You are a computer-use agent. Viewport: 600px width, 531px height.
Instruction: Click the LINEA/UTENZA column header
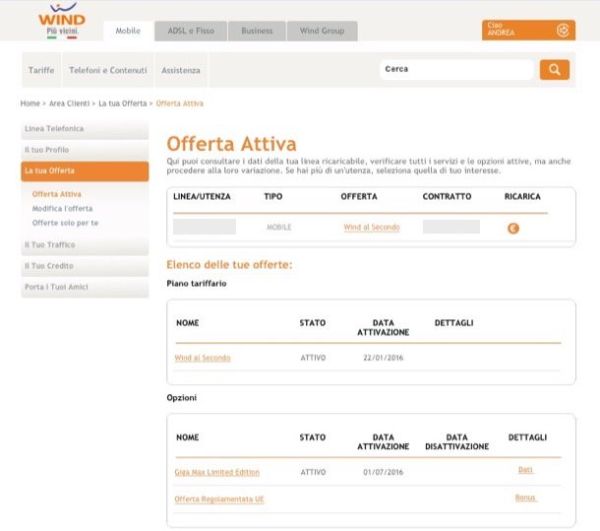[202, 197]
